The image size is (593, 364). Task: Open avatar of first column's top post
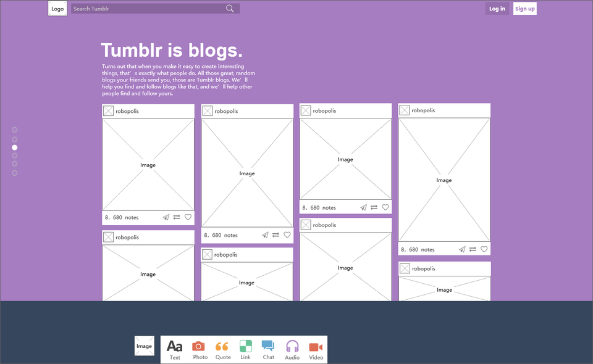coord(109,111)
